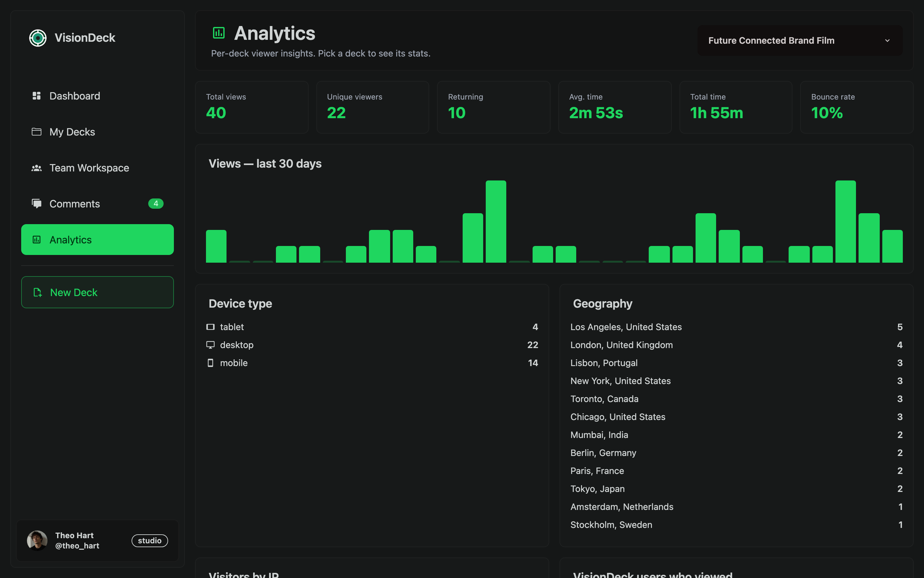
Task: Click Stockholm, Sweden row
Action: [x=736, y=524]
